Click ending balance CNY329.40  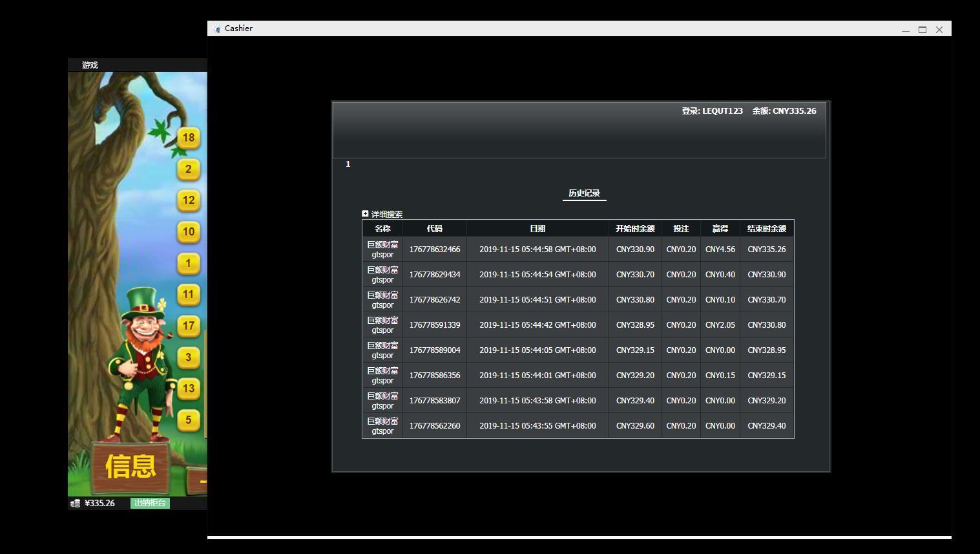click(x=767, y=426)
